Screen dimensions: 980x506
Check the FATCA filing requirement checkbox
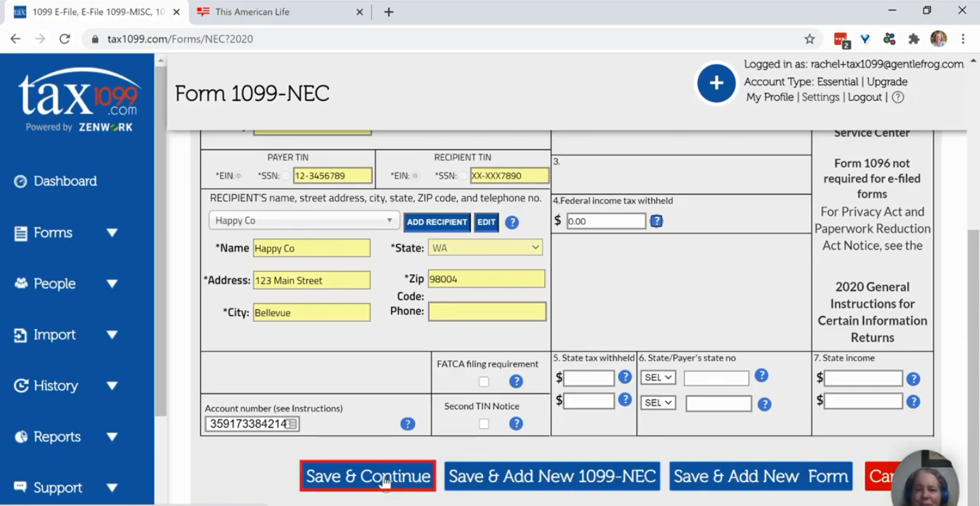[x=484, y=382]
